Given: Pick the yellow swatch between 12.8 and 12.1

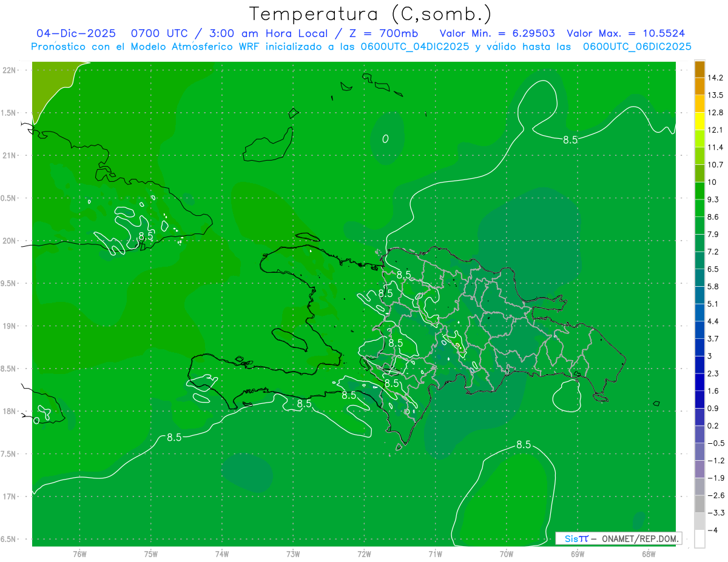Looking at the screenshot, I should click(x=699, y=121).
